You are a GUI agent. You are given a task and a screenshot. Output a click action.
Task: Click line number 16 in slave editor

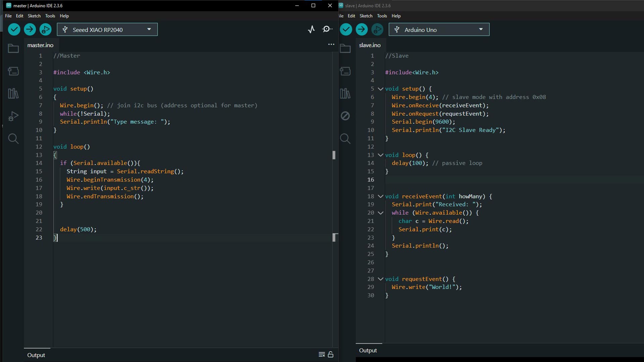(x=370, y=180)
